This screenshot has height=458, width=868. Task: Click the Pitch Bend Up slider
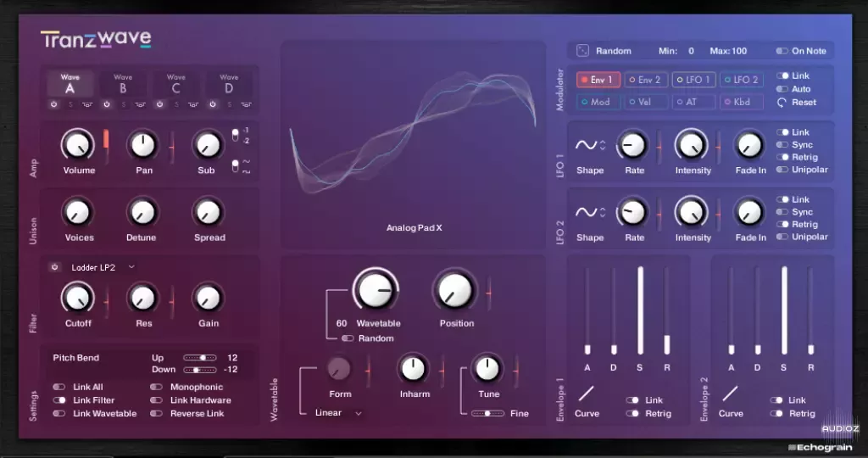[200, 358]
